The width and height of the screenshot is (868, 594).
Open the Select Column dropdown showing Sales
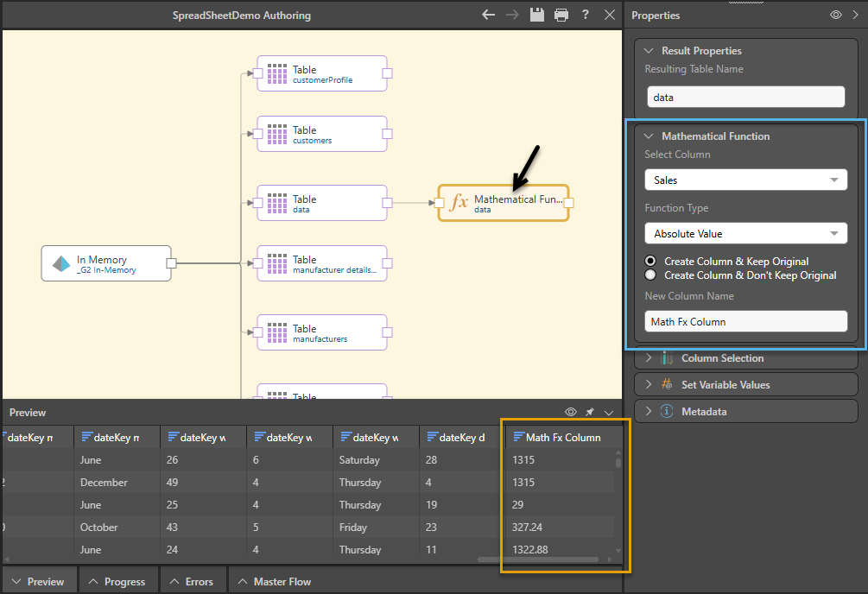point(745,180)
